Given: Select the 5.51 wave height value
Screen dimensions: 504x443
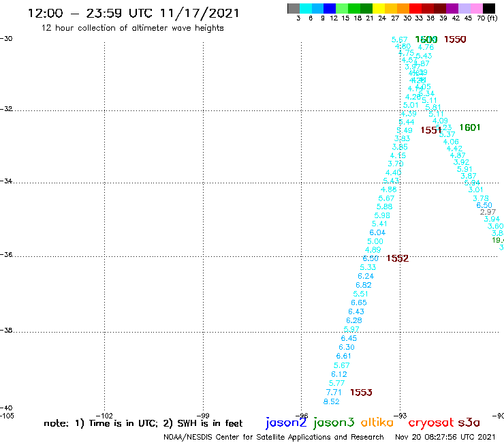Looking at the screenshot, I should (x=360, y=294).
